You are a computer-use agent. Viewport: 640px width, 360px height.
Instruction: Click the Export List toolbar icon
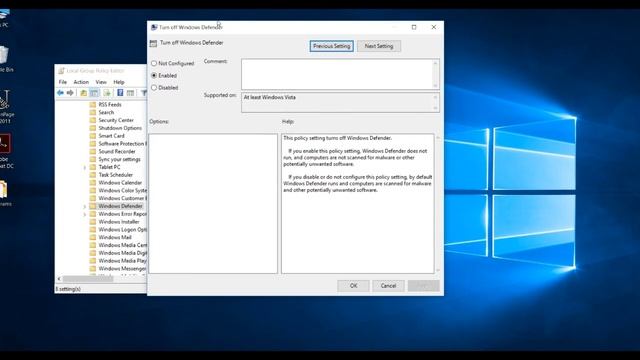point(107,93)
